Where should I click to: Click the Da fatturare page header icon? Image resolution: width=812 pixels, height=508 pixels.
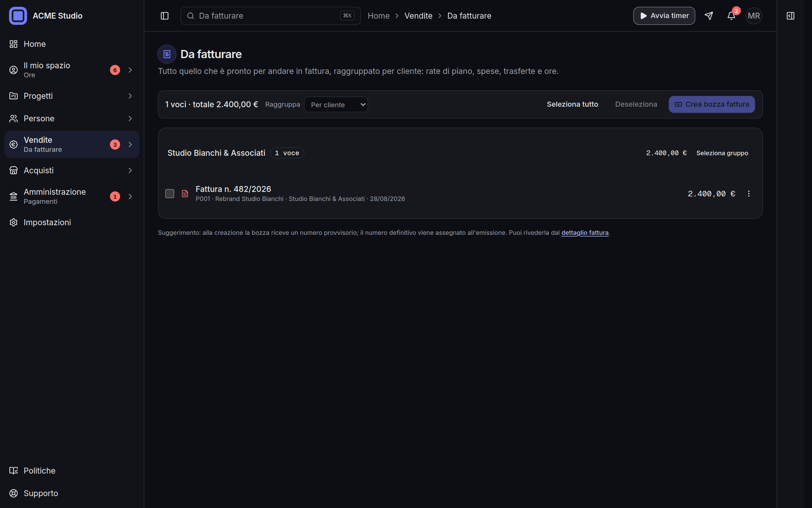(167, 54)
